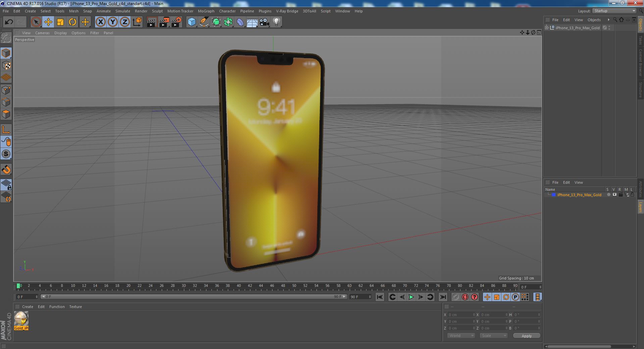
Task: Switch to Edges mode
Action: (x=6, y=102)
